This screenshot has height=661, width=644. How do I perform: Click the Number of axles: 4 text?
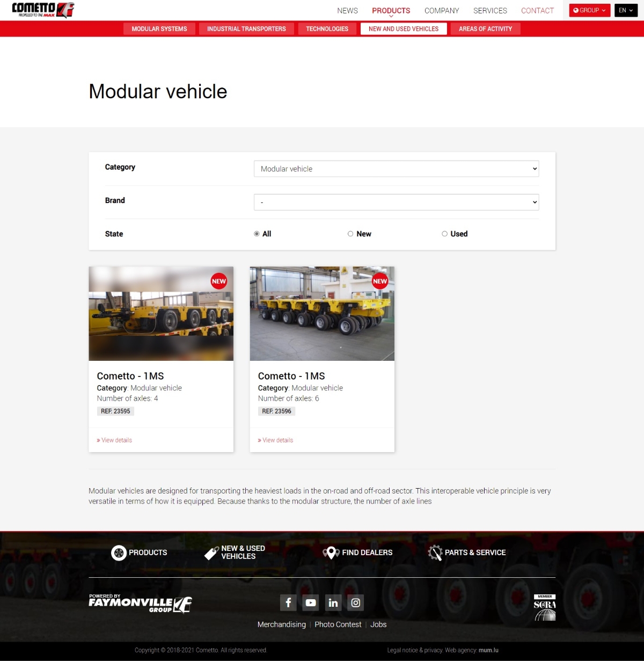click(x=127, y=398)
